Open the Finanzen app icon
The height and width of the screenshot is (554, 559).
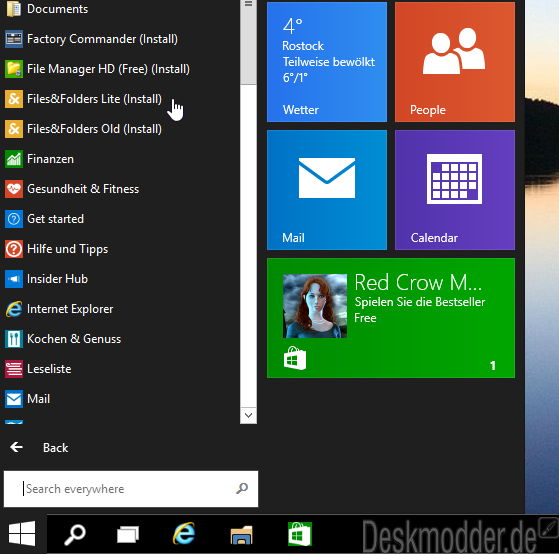[14, 159]
